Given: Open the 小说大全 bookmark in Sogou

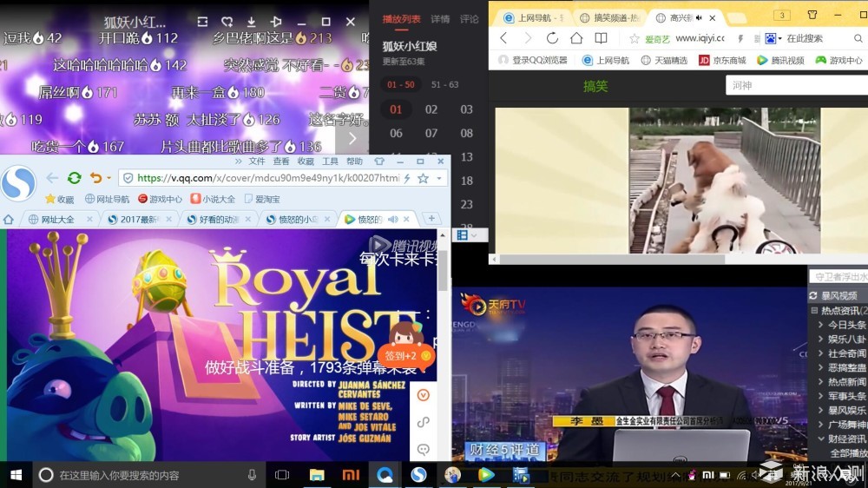Looking at the screenshot, I should tap(214, 199).
